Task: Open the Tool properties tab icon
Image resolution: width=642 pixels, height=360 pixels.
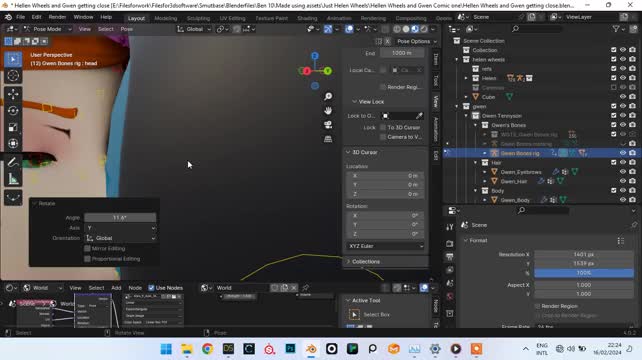Action: pyautogui.click(x=450, y=227)
